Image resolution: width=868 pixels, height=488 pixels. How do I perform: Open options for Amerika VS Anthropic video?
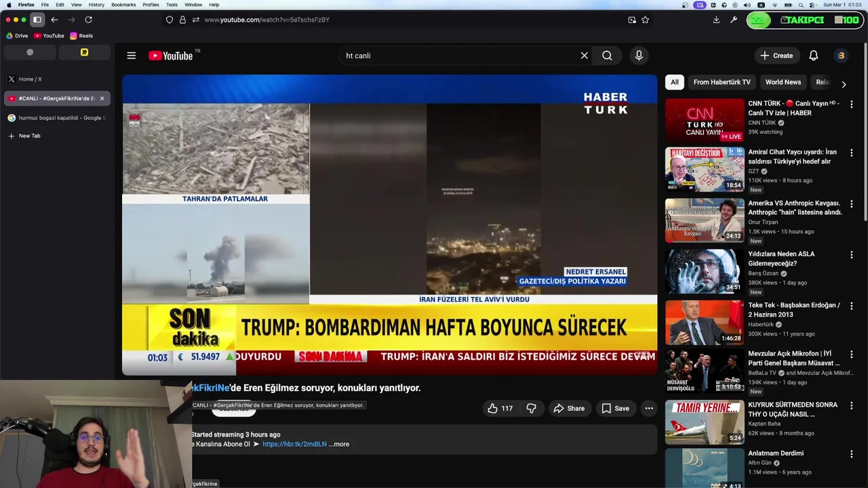pyautogui.click(x=852, y=204)
